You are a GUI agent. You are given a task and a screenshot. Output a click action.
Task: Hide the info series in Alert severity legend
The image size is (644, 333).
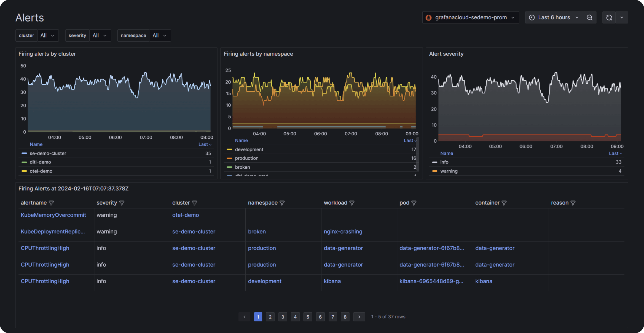[x=444, y=162]
